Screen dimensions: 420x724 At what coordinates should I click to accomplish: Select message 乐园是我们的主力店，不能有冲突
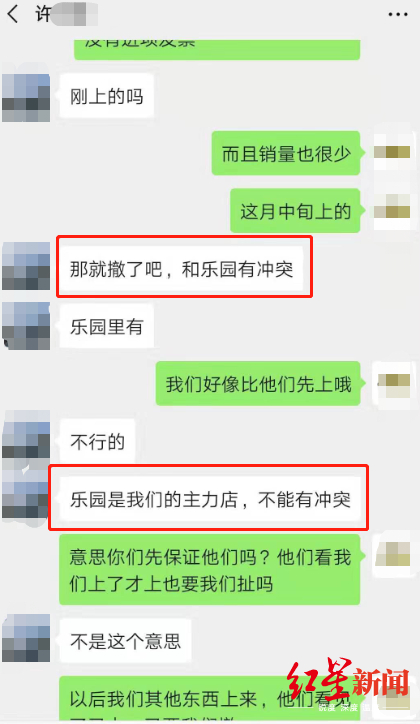tap(210, 499)
